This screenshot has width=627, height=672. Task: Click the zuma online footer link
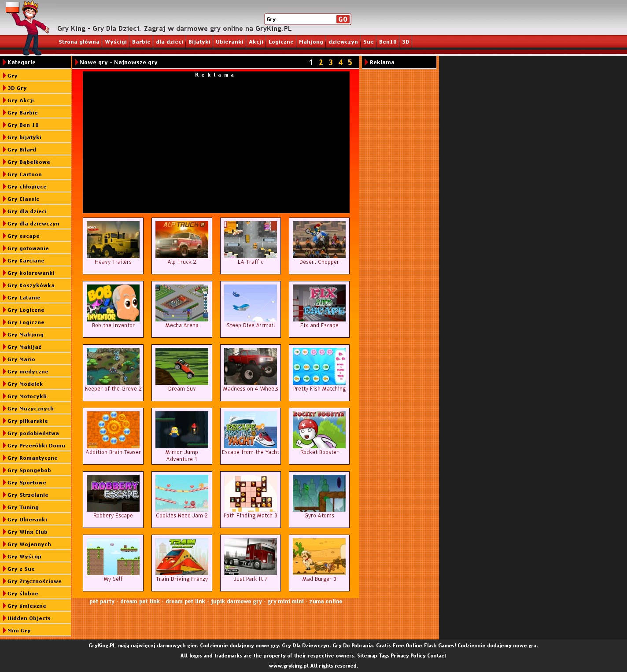(x=325, y=602)
